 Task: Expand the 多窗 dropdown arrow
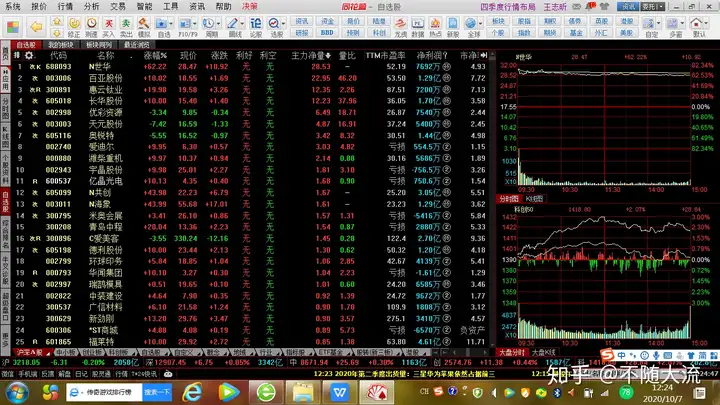(682, 23)
